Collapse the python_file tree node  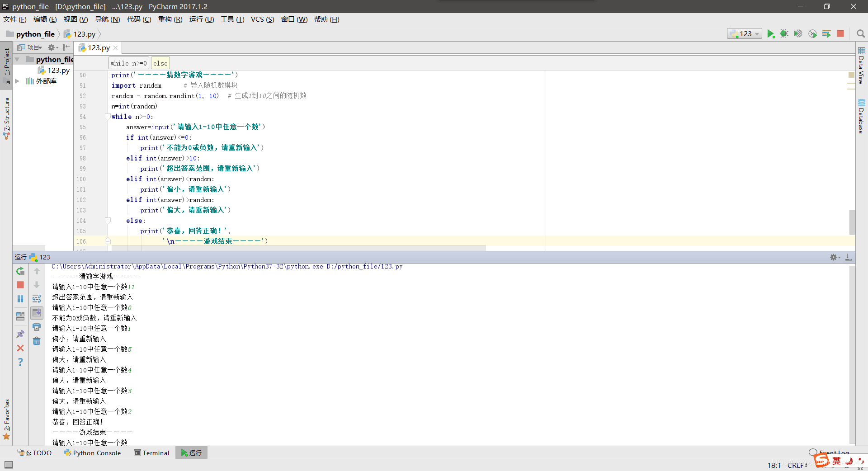point(17,59)
